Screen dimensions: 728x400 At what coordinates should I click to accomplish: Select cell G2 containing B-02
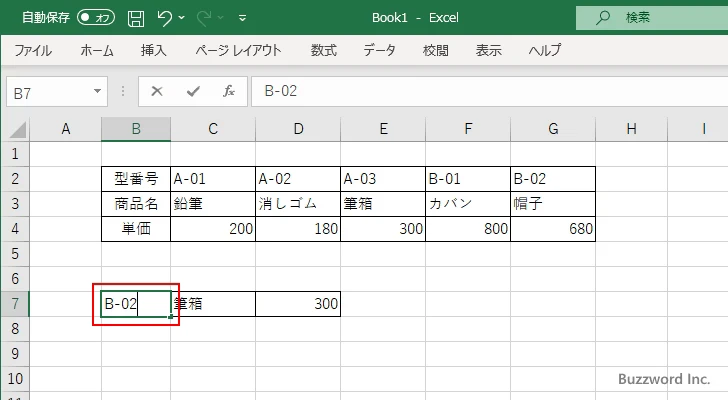[553, 179]
